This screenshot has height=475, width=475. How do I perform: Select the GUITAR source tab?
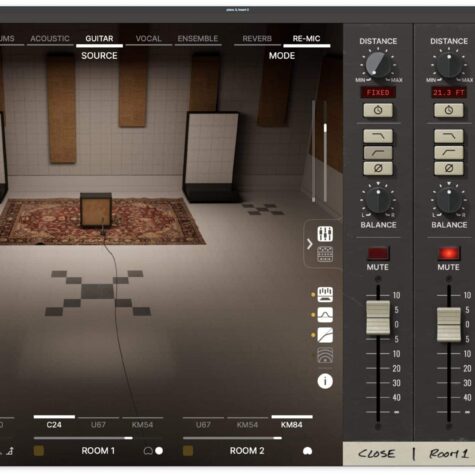(99, 39)
